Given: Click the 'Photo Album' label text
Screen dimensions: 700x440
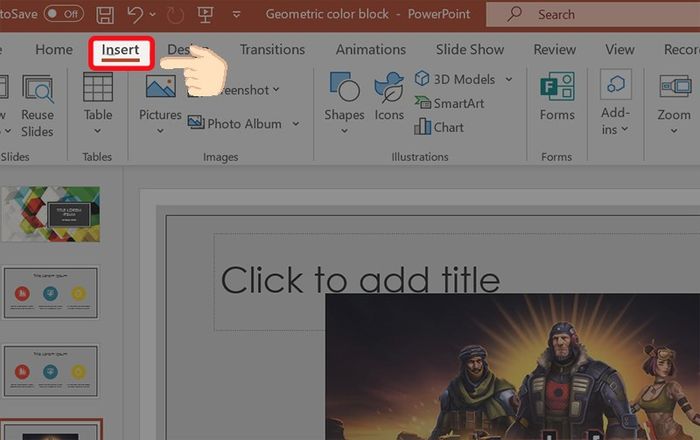Looking at the screenshot, I should 244,124.
